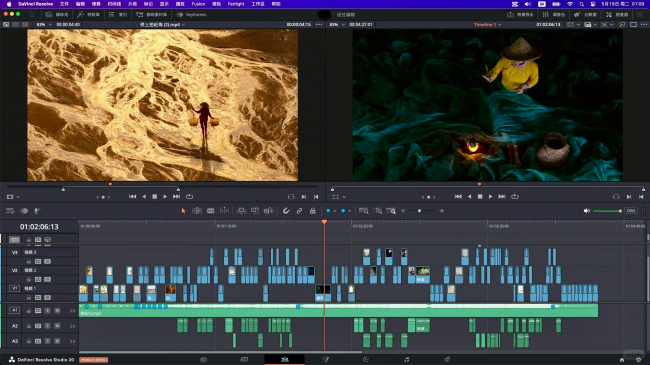This screenshot has width=650, height=365.
Task: Open flag color dropdown arrow
Action: tap(335, 211)
